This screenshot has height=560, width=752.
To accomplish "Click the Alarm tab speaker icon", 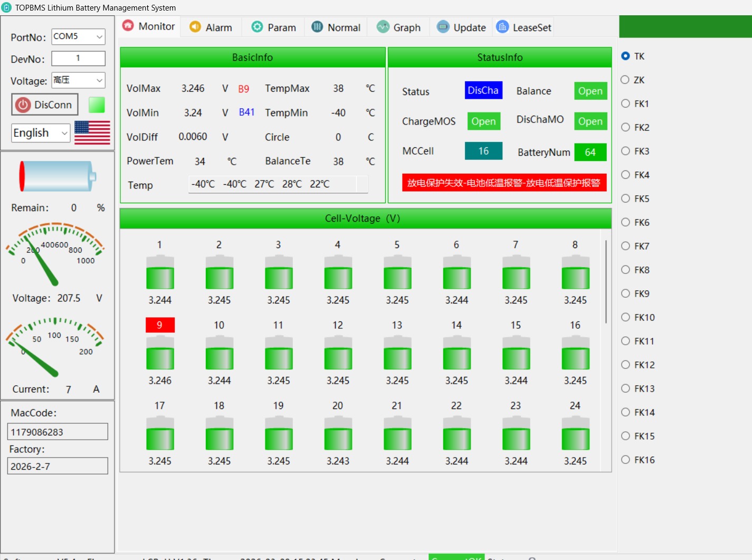I will (195, 27).
